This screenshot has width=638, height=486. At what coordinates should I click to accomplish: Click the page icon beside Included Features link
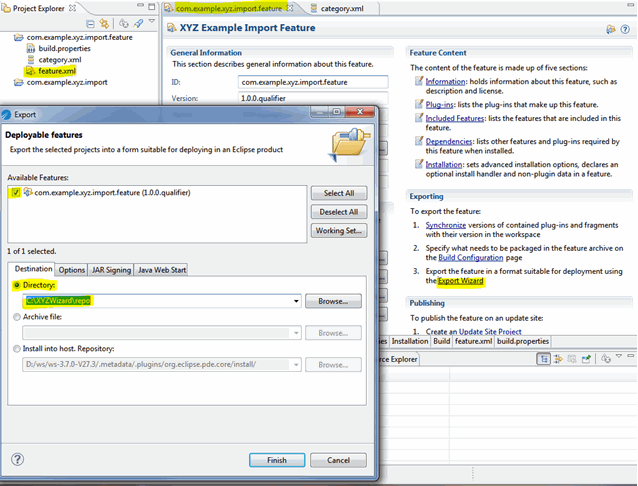point(419,118)
